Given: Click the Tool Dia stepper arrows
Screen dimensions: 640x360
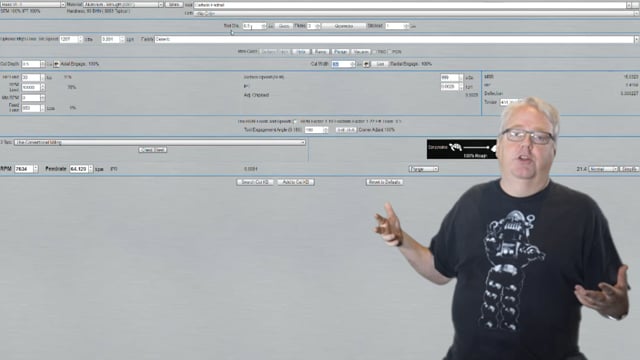Looking at the screenshot, I should point(264,26).
